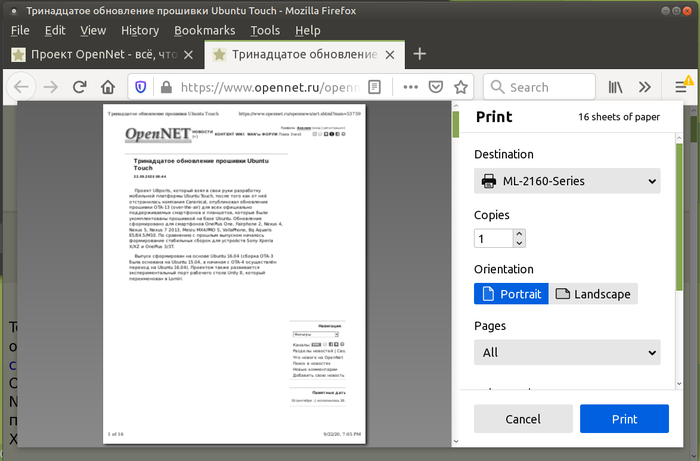The width and height of the screenshot is (700, 461).
Task: Click the print settings panel scrollbar
Action: pos(679,217)
